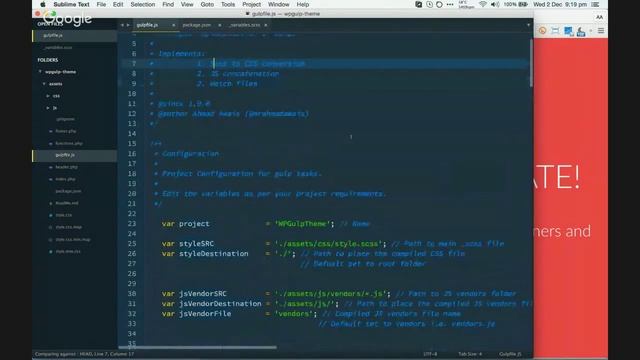640x360 pixels.
Task: Close the _variables.scss tab
Action: [x=266, y=25]
